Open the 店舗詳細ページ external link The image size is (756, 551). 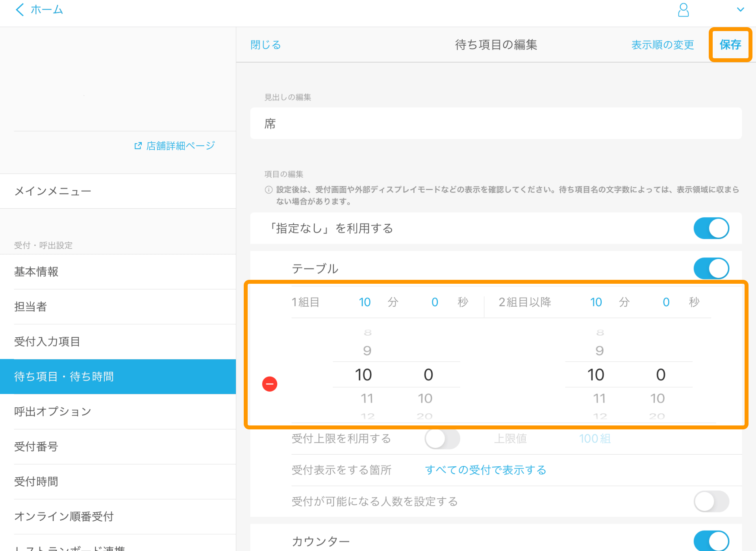pyautogui.click(x=174, y=146)
